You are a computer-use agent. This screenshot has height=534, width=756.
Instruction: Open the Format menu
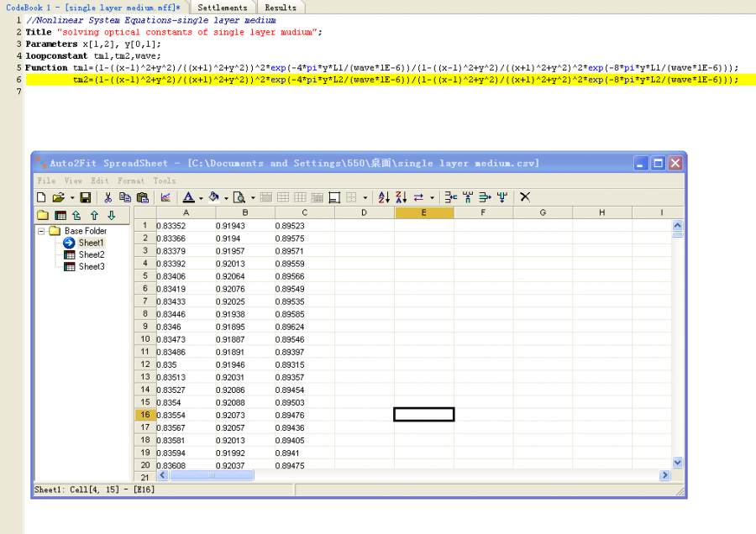(130, 181)
